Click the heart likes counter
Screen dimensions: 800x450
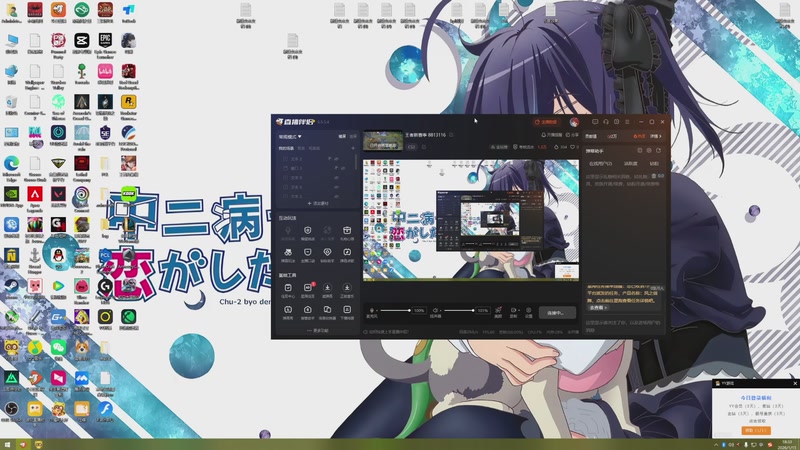click(x=573, y=147)
